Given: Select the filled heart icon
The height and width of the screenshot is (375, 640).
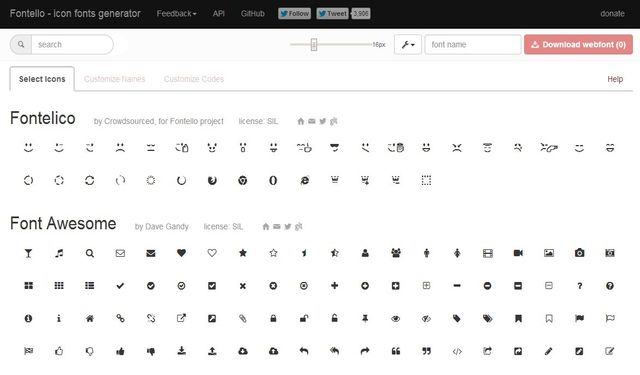Looking at the screenshot, I should pos(181,253).
